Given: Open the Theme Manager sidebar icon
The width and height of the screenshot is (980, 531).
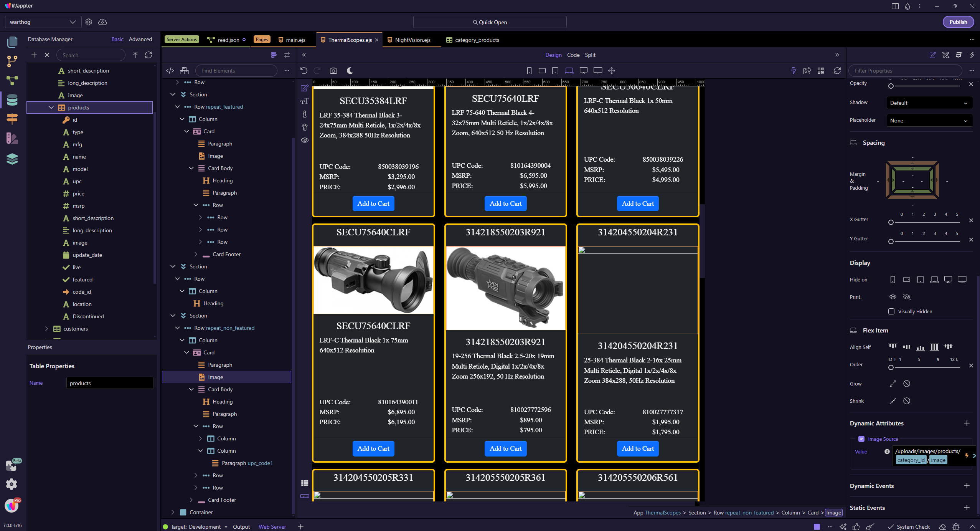Looking at the screenshot, I should coord(12,138).
